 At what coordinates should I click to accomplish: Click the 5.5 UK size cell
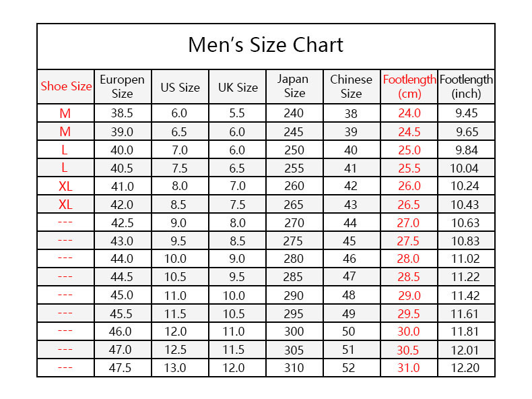click(238, 113)
